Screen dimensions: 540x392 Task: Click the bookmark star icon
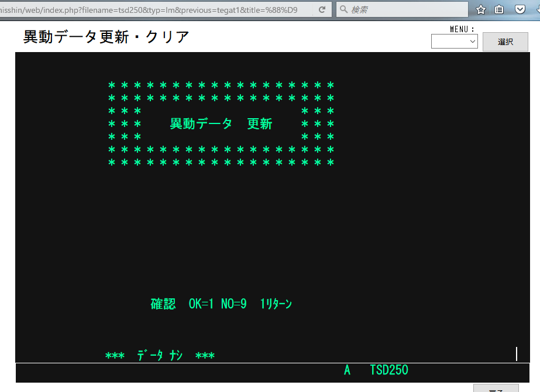pos(481,9)
